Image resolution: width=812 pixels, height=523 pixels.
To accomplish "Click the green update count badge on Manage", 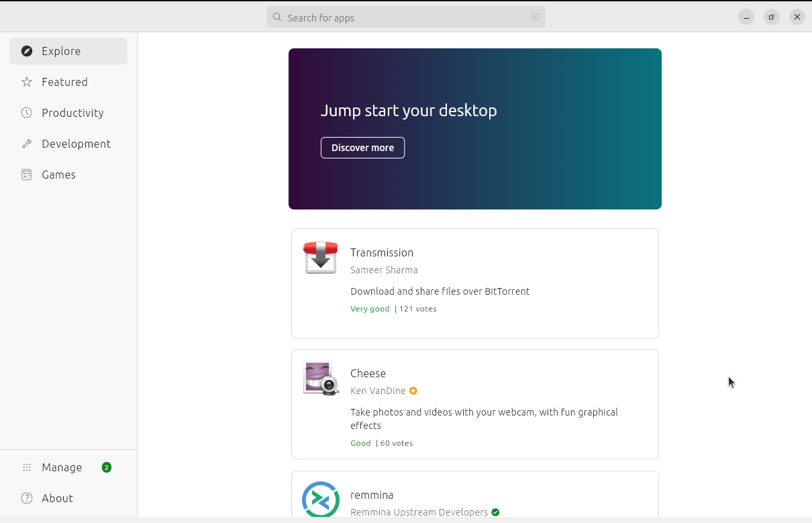I will pos(106,467).
